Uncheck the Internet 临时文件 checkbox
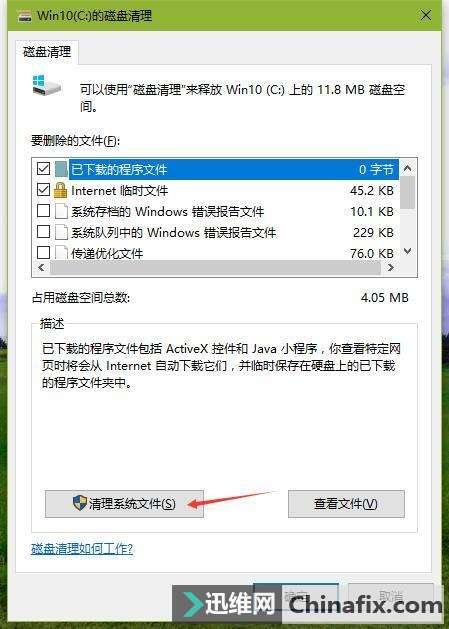449x629 pixels. [43, 189]
